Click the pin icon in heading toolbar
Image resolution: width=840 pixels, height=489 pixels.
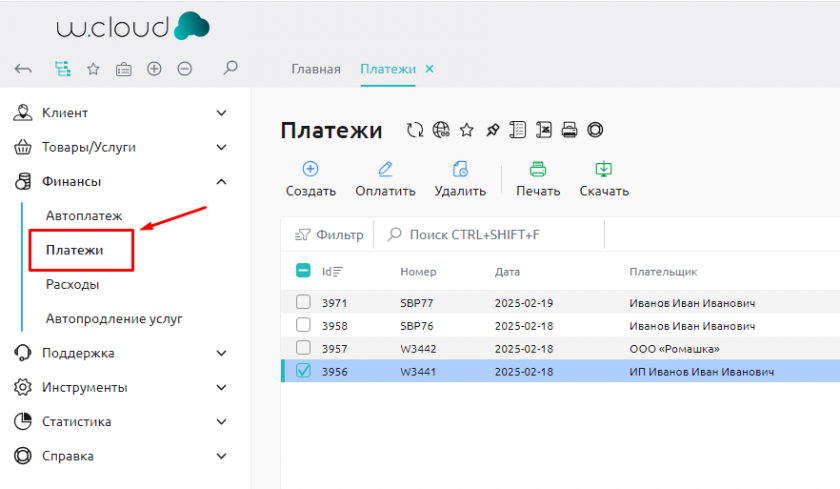tap(492, 130)
